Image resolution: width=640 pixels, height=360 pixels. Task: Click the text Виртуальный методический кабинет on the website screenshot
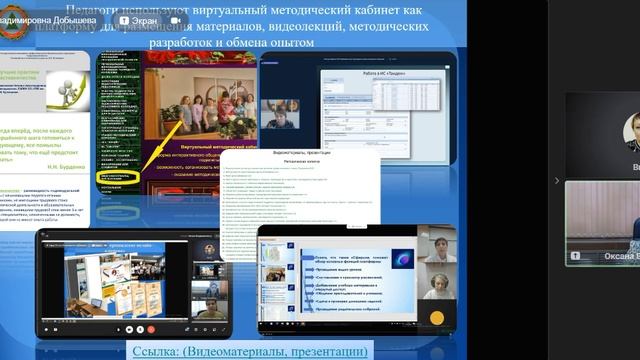click(x=218, y=147)
